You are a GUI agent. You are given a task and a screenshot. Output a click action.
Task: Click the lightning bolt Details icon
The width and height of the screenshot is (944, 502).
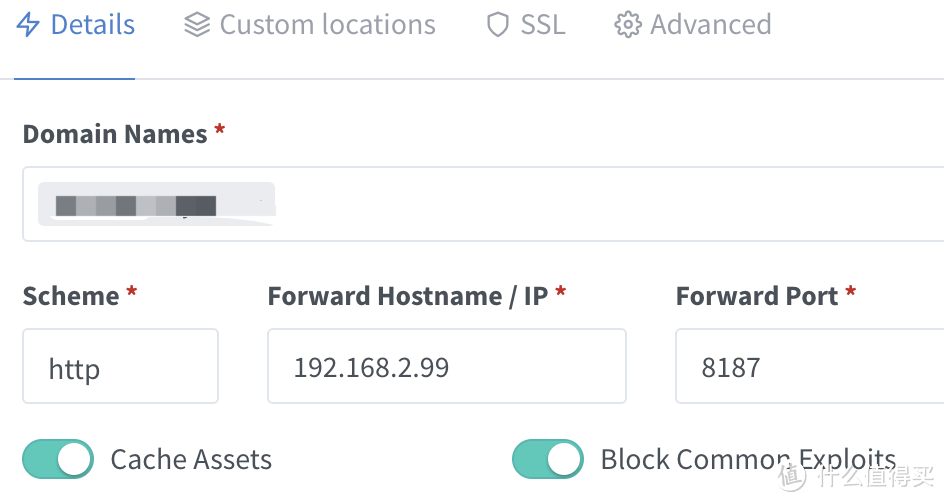coord(28,25)
